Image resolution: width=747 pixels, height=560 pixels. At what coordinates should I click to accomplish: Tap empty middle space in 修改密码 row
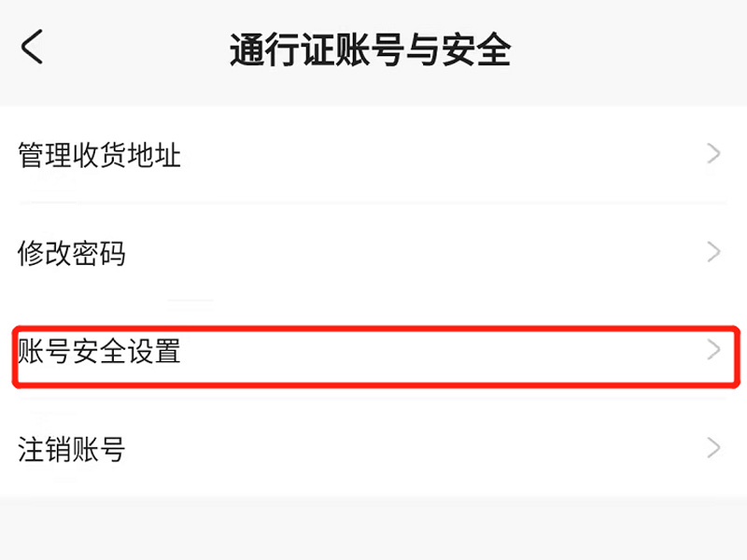coord(420,253)
